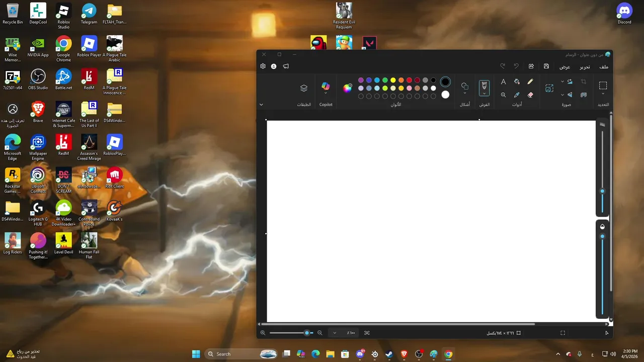The height and width of the screenshot is (362, 644).
Task: Select the rectangular selection tool in Paint
Action: pos(603,85)
